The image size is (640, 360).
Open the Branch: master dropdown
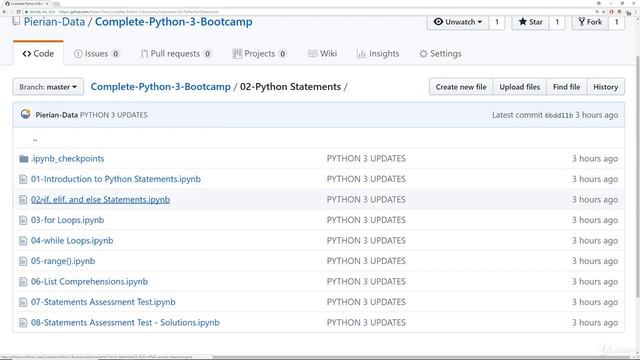point(48,87)
